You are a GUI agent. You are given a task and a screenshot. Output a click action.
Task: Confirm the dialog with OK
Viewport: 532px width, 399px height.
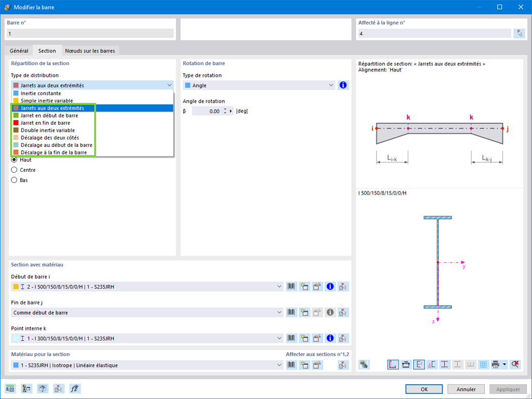click(424, 389)
